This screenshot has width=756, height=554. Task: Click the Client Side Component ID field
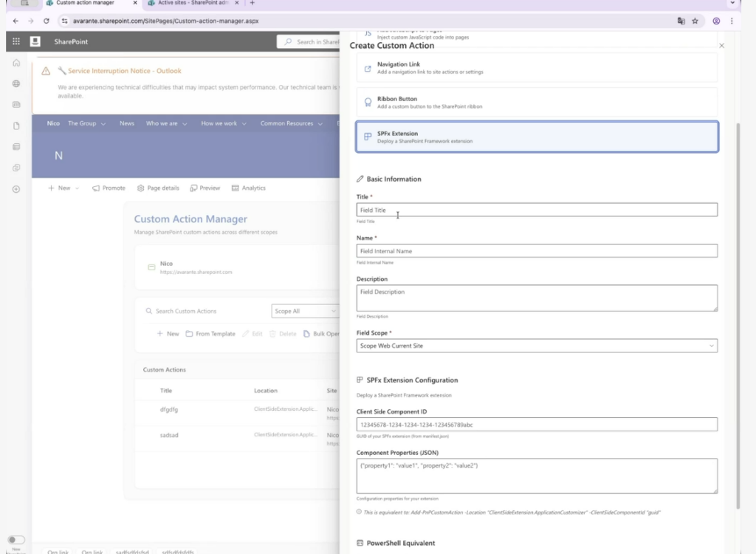click(537, 425)
